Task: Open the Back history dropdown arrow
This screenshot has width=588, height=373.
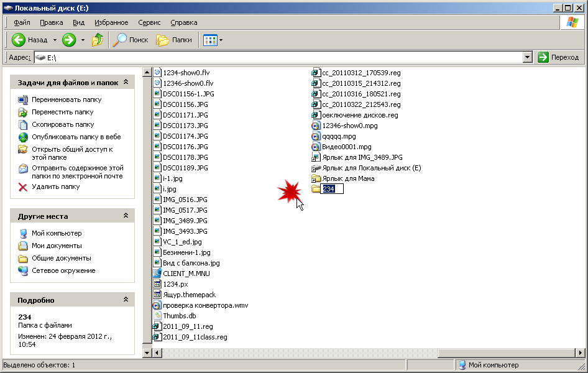Action: pyautogui.click(x=55, y=40)
